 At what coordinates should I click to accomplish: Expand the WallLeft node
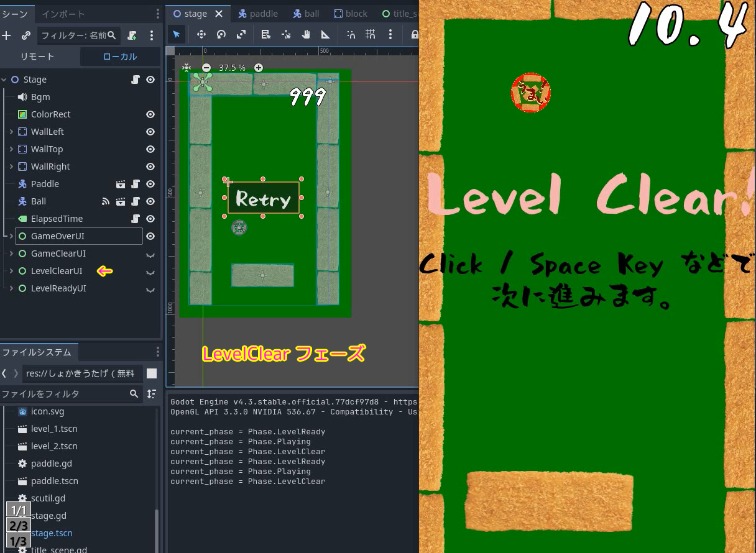click(x=11, y=132)
